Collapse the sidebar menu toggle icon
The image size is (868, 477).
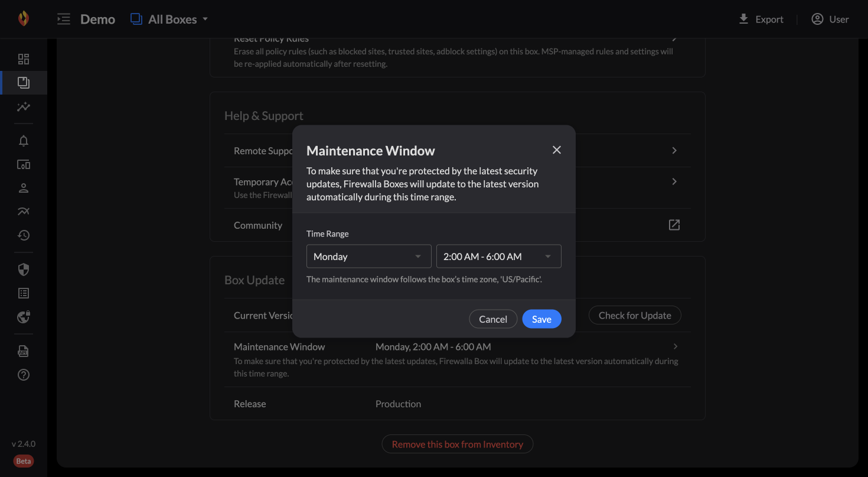tap(64, 19)
